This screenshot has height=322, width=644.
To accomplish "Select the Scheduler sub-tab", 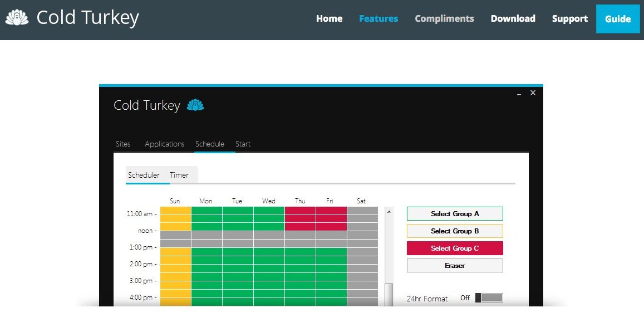I will (x=144, y=175).
